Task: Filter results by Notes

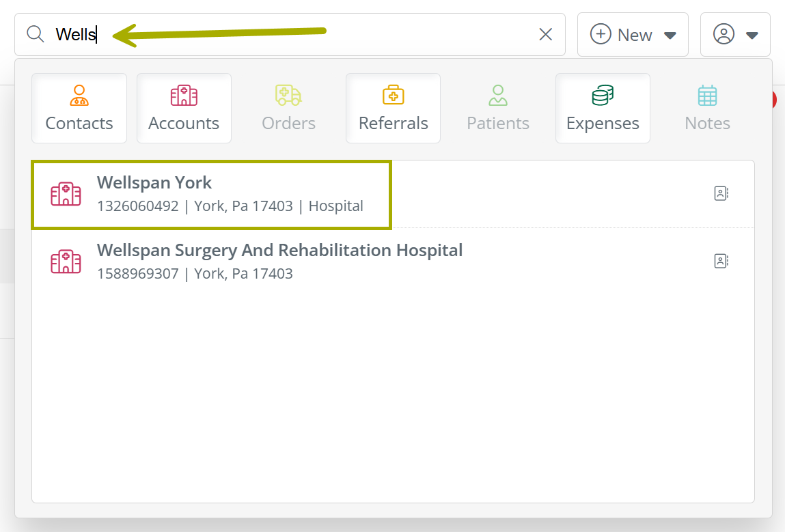Action: pos(707,108)
